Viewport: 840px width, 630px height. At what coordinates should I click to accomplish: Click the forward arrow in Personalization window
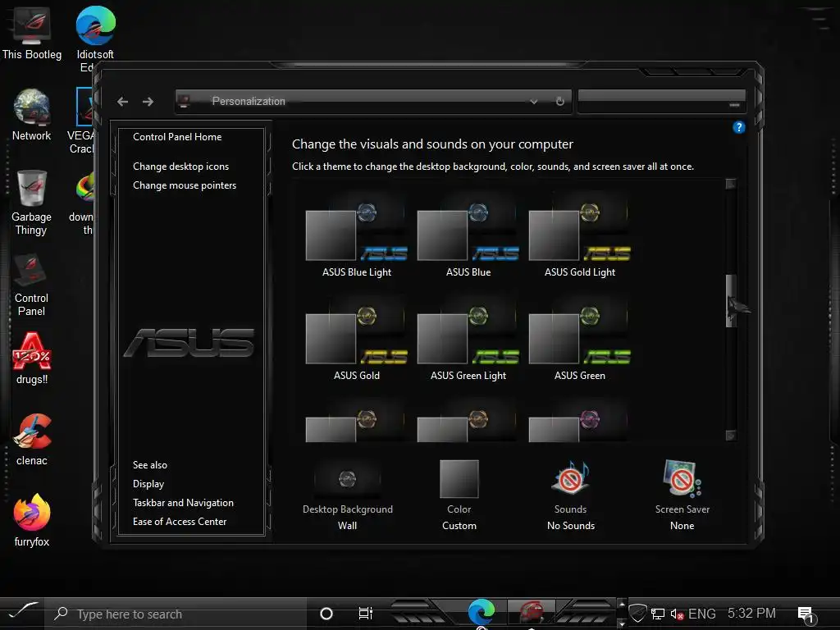tap(148, 101)
